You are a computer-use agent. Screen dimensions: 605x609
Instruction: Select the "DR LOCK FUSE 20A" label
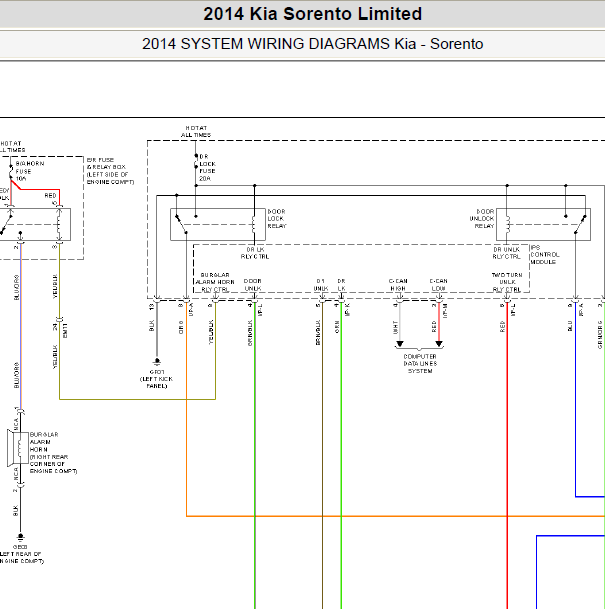pyautogui.click(x=207, y=167)
